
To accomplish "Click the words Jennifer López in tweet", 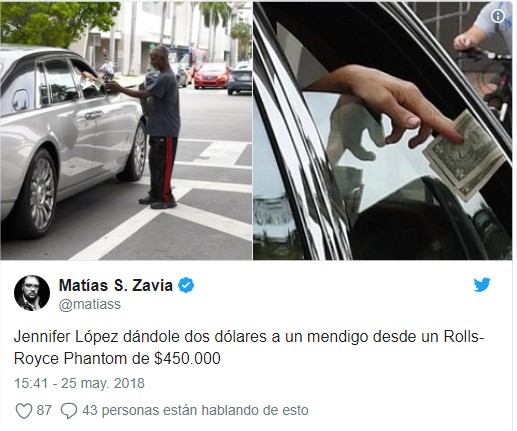I will click(66, 337).
